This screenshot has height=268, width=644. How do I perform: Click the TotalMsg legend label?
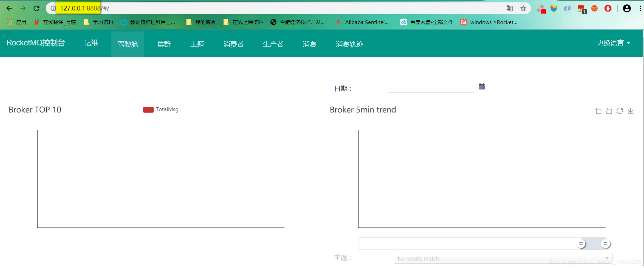click(x=167, y=109)
